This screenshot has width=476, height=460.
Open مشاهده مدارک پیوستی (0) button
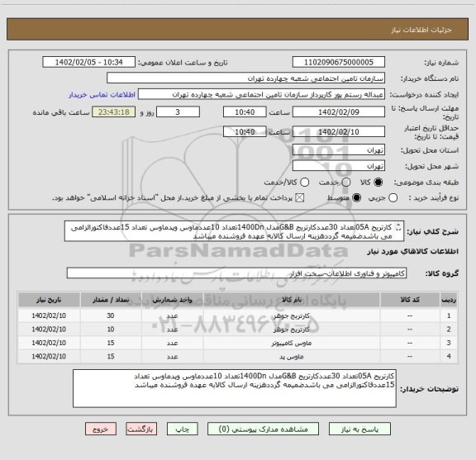pos(263,429)
